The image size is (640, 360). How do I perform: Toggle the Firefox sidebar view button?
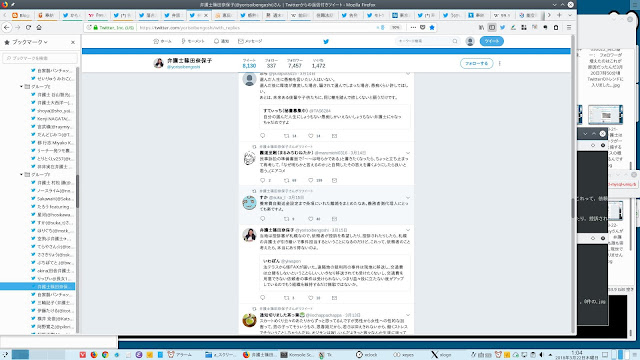[492, 27]
